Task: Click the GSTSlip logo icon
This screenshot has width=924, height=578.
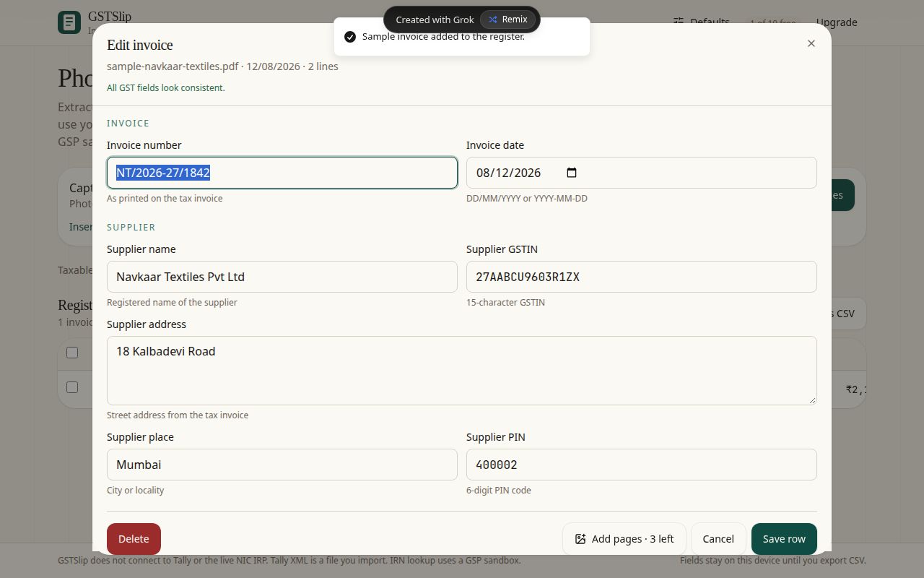Action: [69, 22]
